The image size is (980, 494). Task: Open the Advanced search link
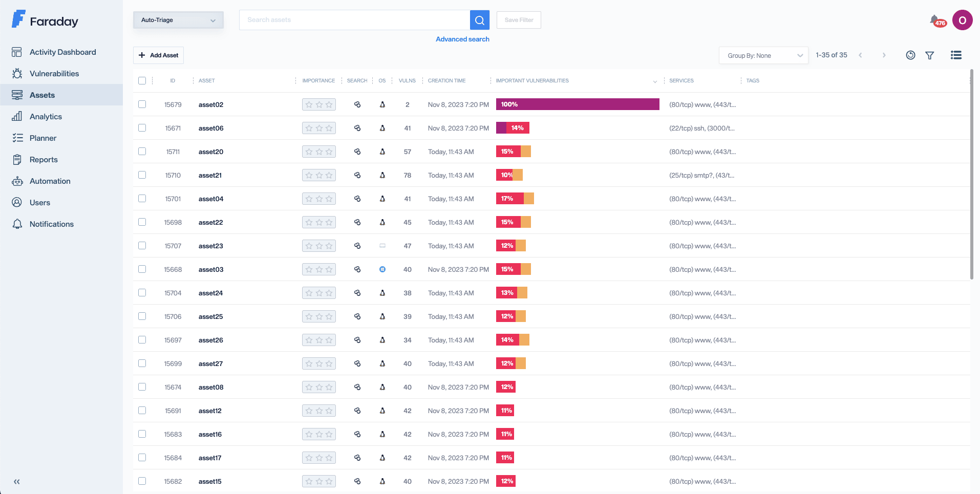click(x=462, y=39)
